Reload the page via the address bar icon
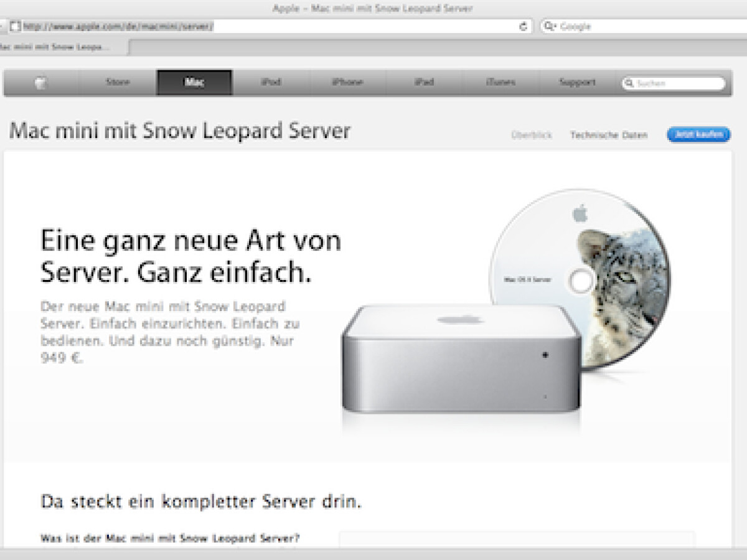 [523, 26]
